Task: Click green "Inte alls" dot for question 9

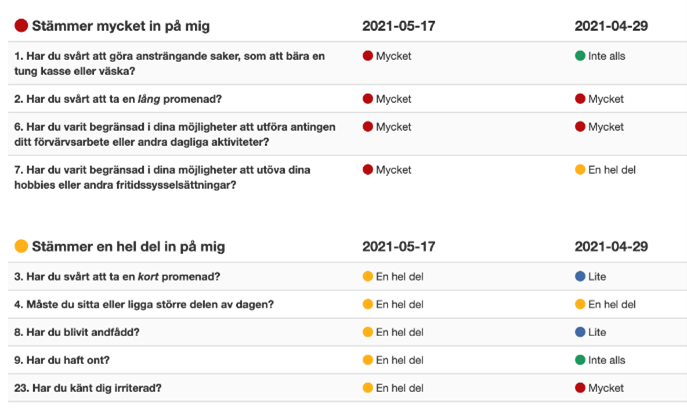Action: tap(580, 360)
